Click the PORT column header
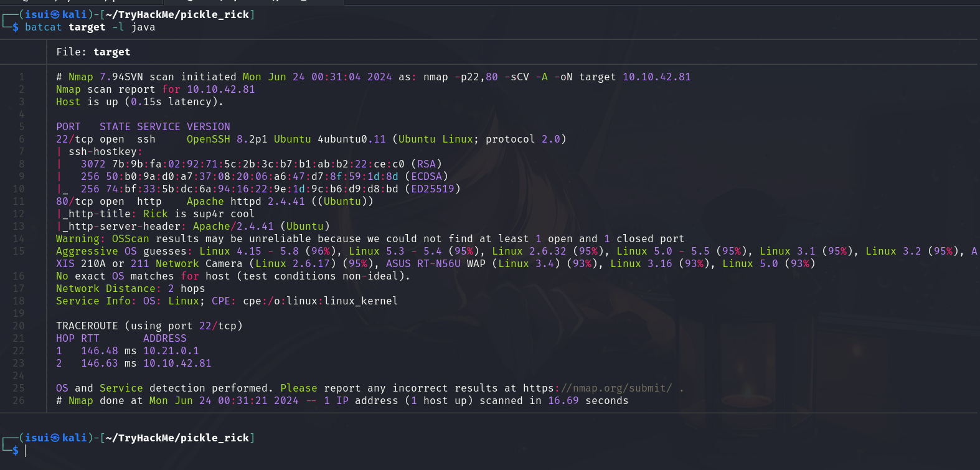Screen dimensions: 980x470 (68, 126)
